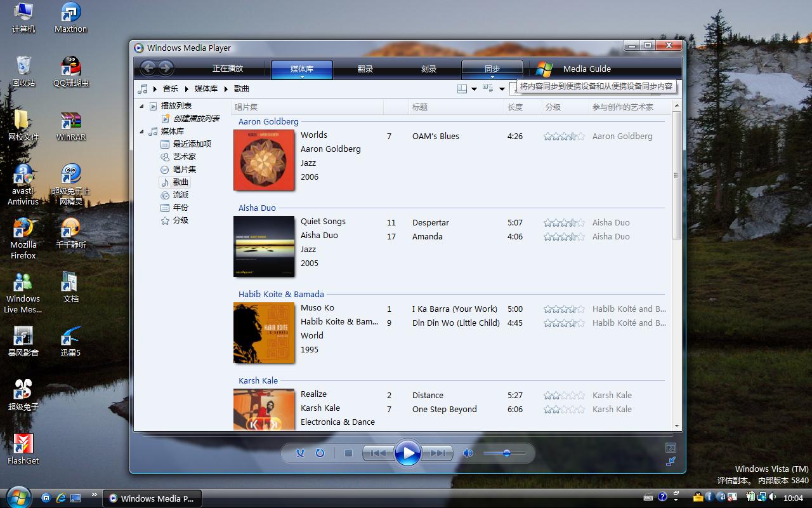Screen dimensions: 812x508
Task: Go forward with the Forward arrow button
Action: click(x=166, y=68)
